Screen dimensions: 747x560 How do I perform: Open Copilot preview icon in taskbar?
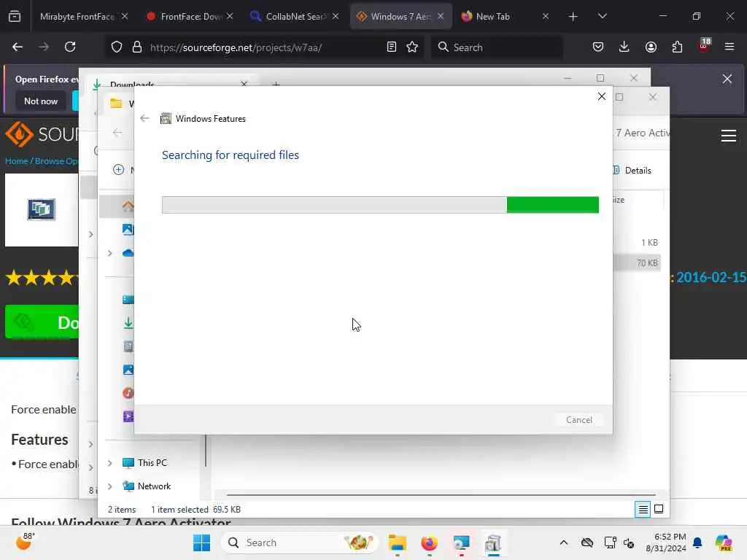click(723, 542)
